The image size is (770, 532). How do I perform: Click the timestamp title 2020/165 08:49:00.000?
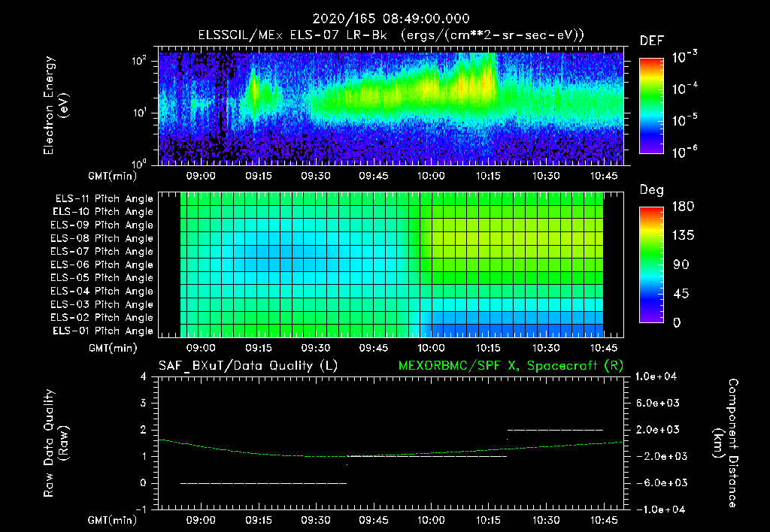tap(391, 19)
